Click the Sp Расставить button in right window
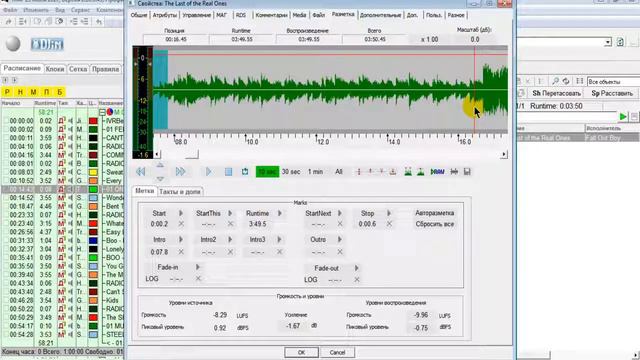640x360 pixels. (x=612, y=93)
